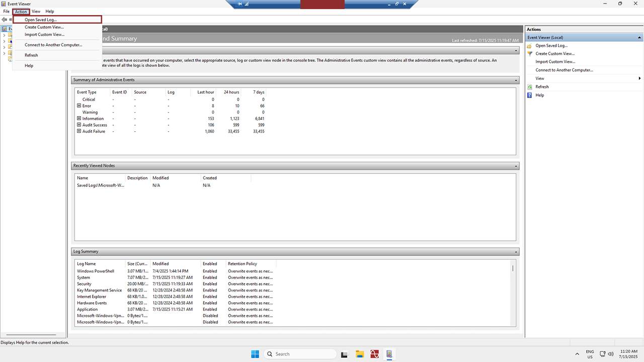Click the Back arrow in the toolbar

tap(5, 20)
